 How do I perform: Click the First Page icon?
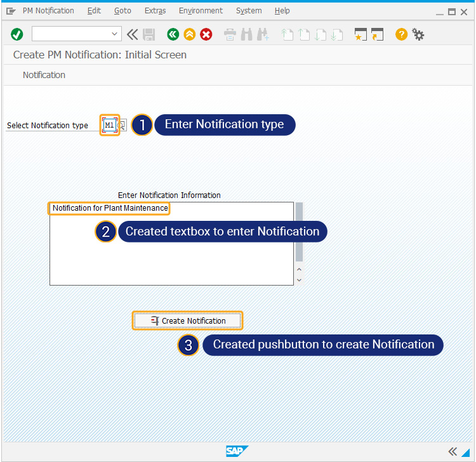point(287,35)
